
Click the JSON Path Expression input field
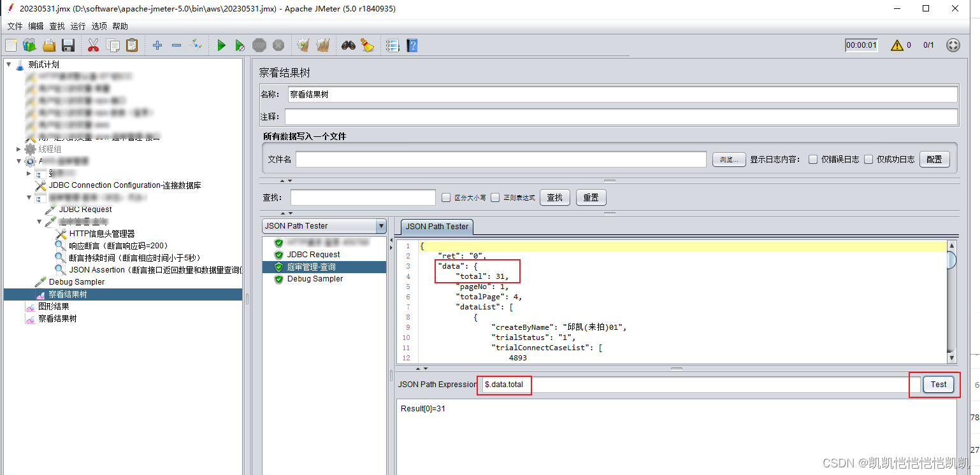coord(701,385)
